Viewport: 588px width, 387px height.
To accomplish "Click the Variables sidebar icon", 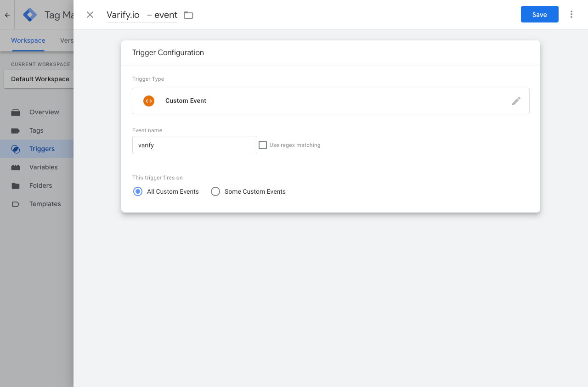I will coord(16,167).
